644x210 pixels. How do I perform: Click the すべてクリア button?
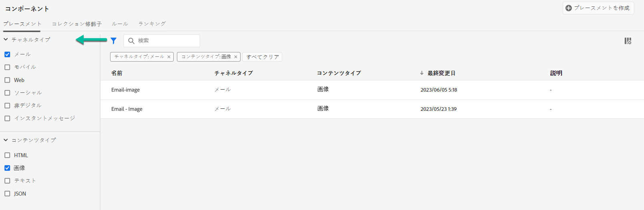[262, 57]
